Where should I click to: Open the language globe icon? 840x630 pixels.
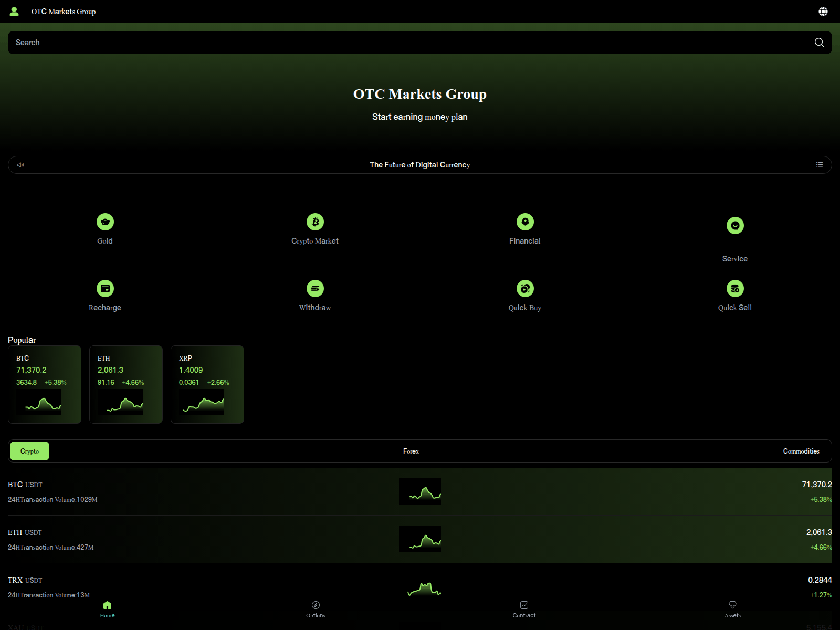[x=822, y=10]
